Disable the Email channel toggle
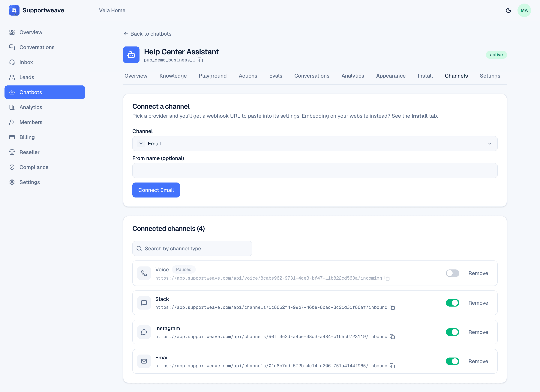The width and height of the screenshot is (540, 392). tap(452, 361)
